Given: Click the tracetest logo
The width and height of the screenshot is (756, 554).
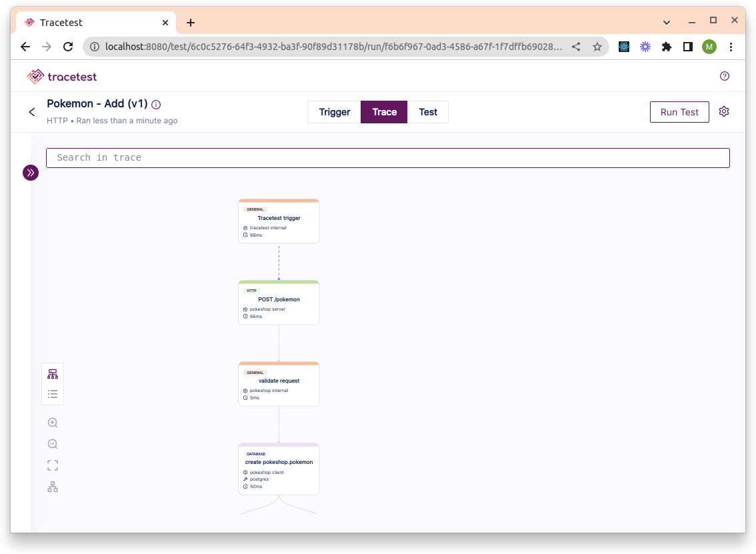Looking at the screenshot, I should coord(62,76).
